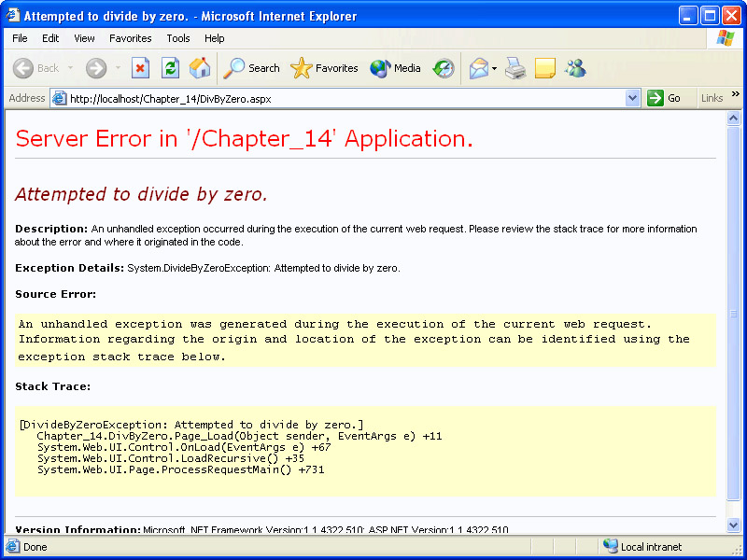
Task: Open the Mail button dropdown arrow
Action: (x=494, y=68)
